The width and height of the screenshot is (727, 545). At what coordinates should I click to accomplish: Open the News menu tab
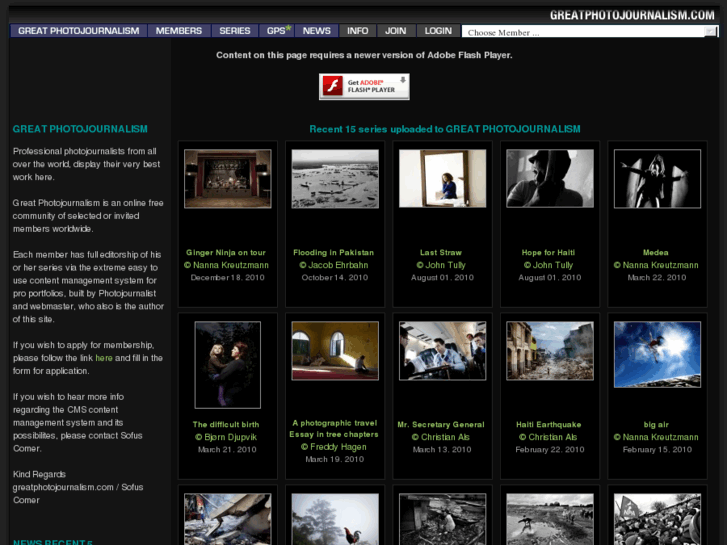[x=316, y=31]
